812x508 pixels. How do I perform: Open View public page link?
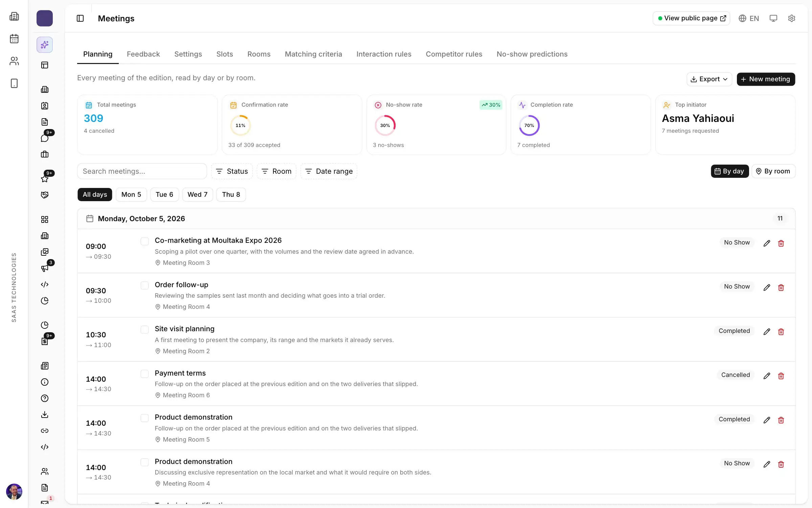coord(691,18)
